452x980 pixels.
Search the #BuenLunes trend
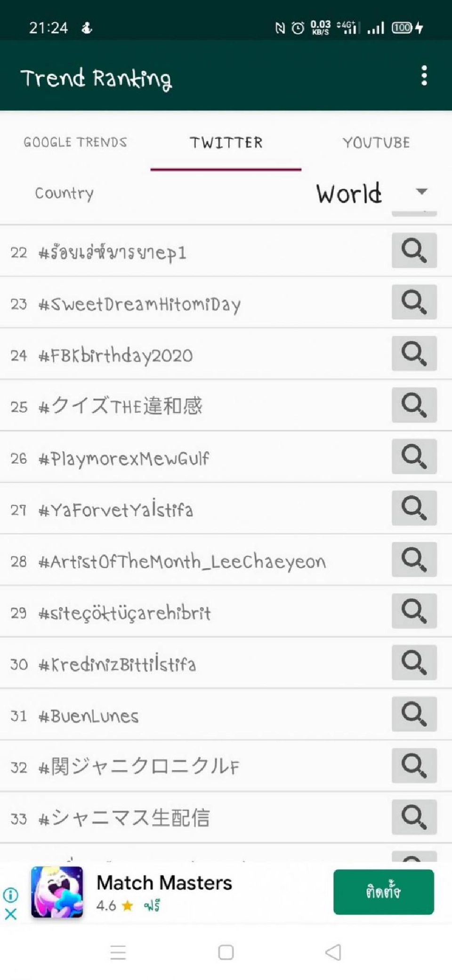click(414, 714)
